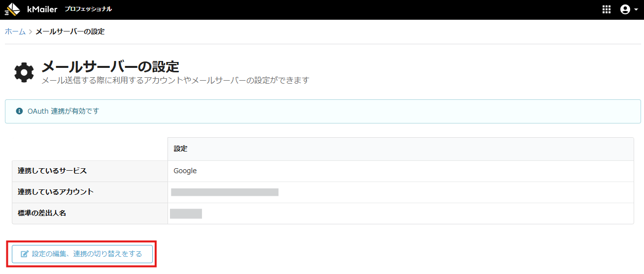The image size is (644, 274).
Task: Click the info icon in OAuth notice
Action: tap(20, 111)
